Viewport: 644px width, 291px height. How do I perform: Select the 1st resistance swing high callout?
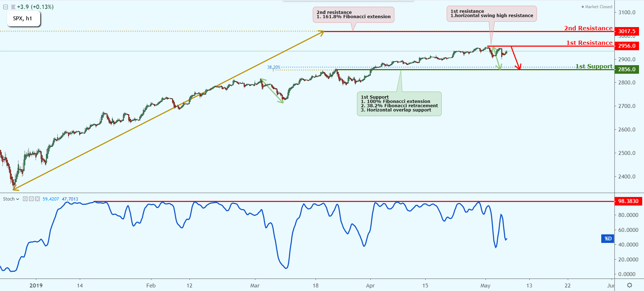[x=492, y=14]
